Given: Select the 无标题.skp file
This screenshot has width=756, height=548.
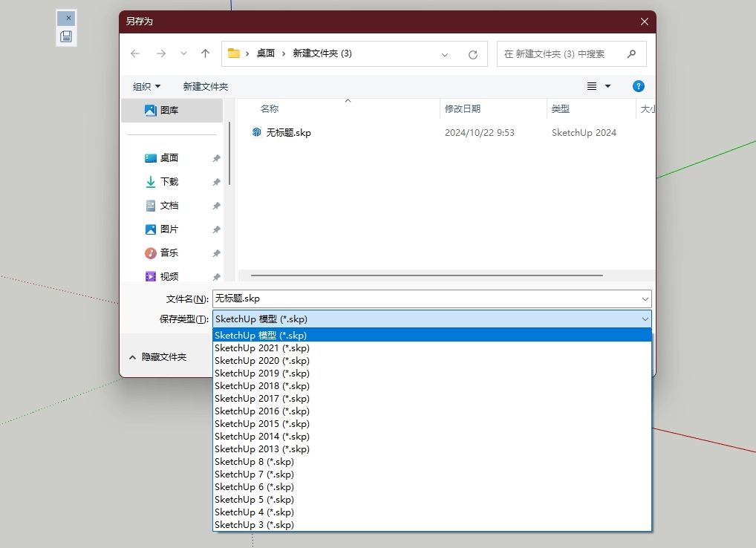Looking at the screenshot, I should (288, 133).
